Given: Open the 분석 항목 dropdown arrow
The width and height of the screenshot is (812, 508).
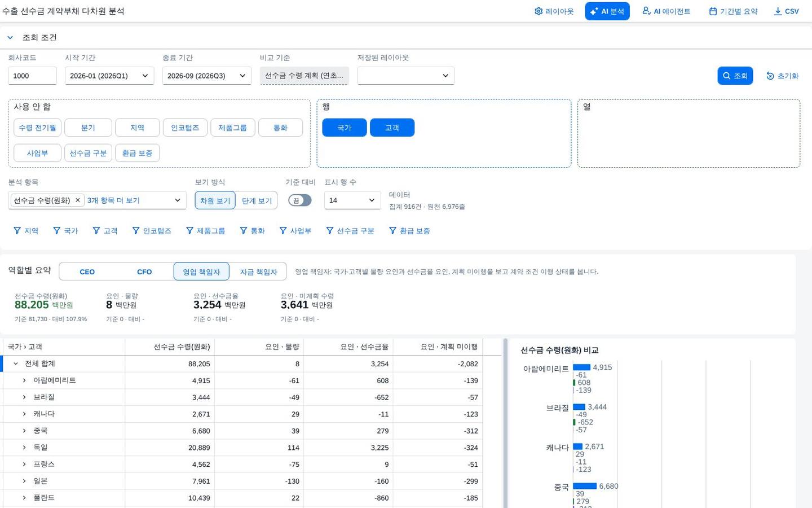Looking at the screenshot, I should (178, 200).
